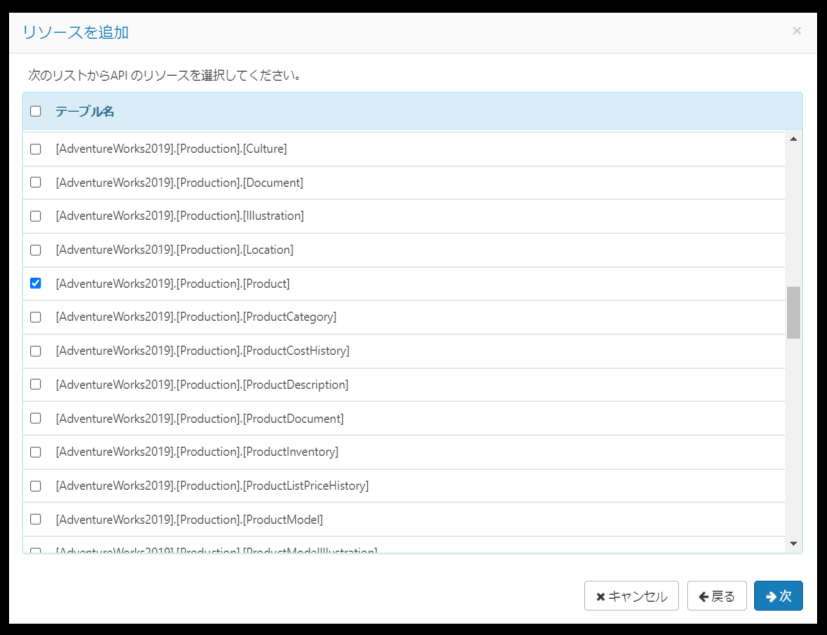Select the [AdventureWorks2019].[Production].[Location] row text
The width and height of the screenshot is (827, 635).
click(175, 249)
